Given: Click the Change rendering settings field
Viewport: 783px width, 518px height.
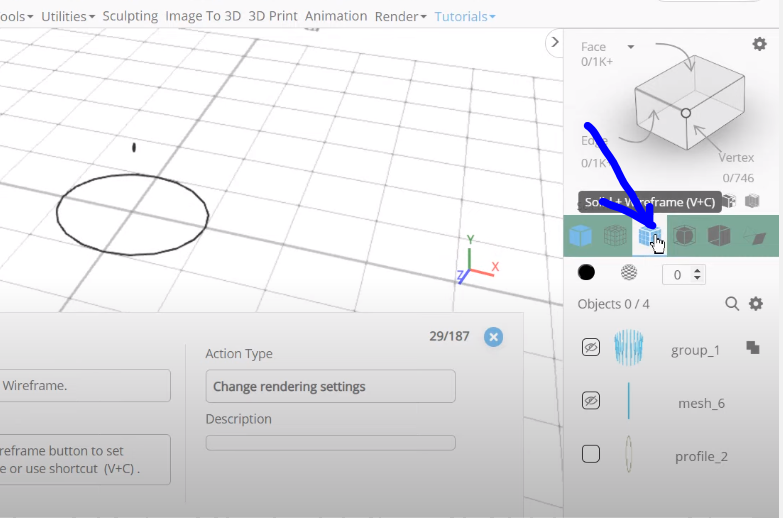Looking at the screenshot, I should pyautogui.click(x=331, y=386).
